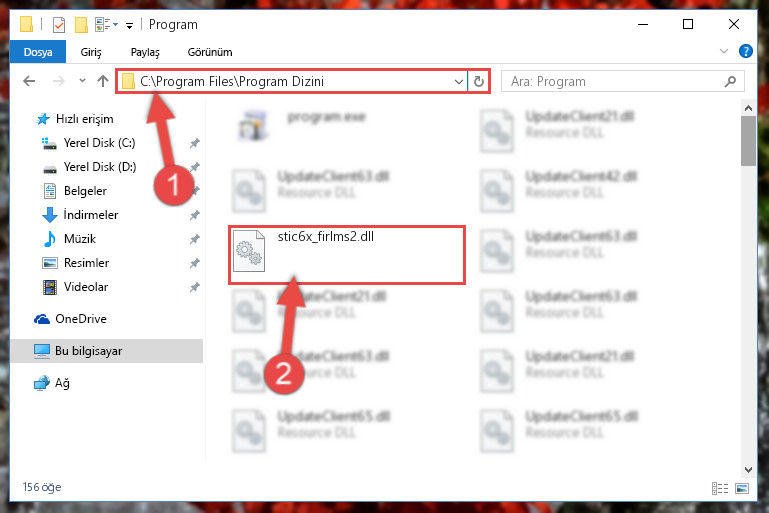Open the Dosya menu tab
Viewport: 769px width, 513px height.
[x=38, y=52]
